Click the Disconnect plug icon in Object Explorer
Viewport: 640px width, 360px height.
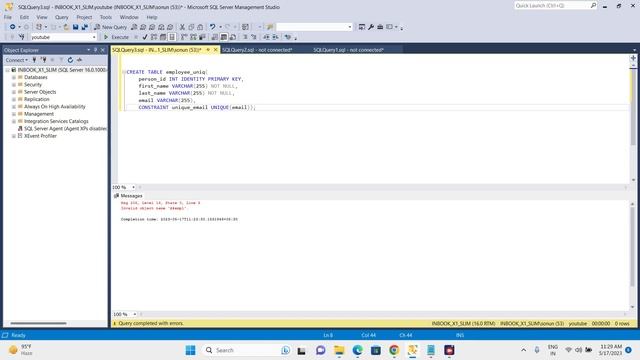[43, 60]
